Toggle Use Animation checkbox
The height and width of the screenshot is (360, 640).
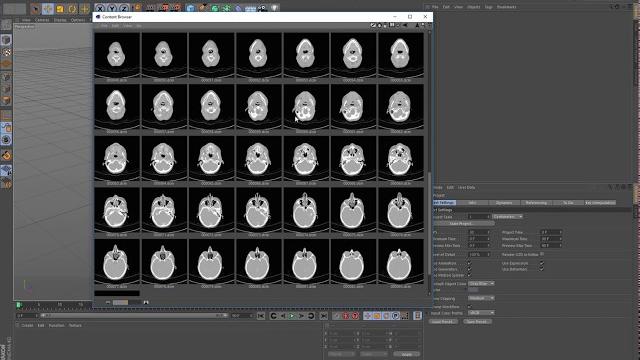(x=469, y=264)
